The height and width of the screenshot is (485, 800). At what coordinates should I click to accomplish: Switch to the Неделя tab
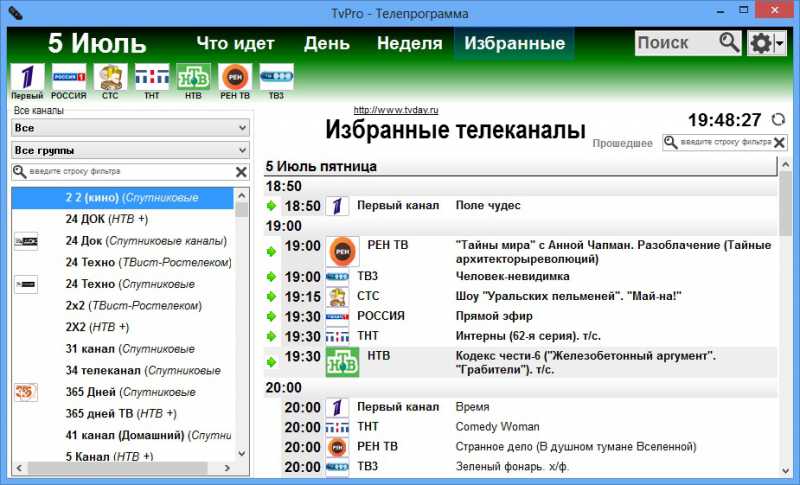(409, 43)
